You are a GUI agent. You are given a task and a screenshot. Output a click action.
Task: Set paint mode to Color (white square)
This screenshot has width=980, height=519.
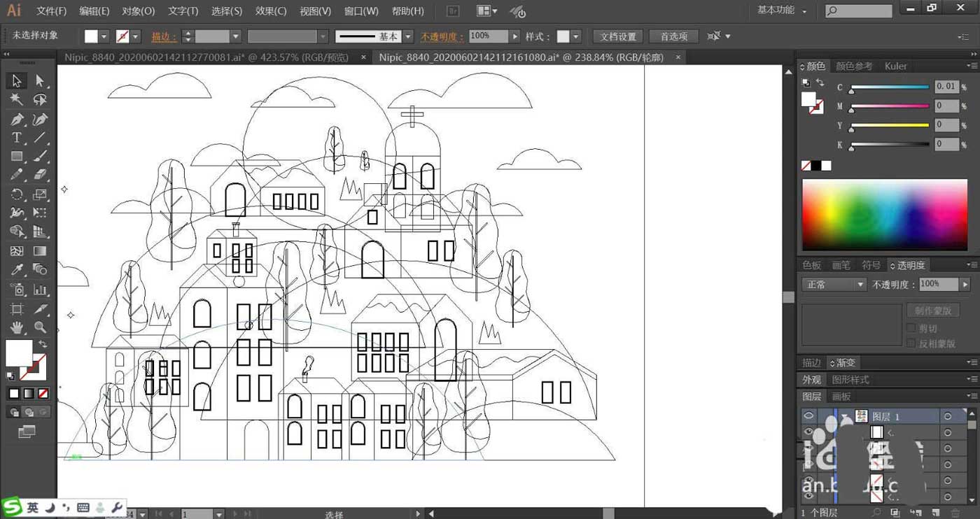14,394
